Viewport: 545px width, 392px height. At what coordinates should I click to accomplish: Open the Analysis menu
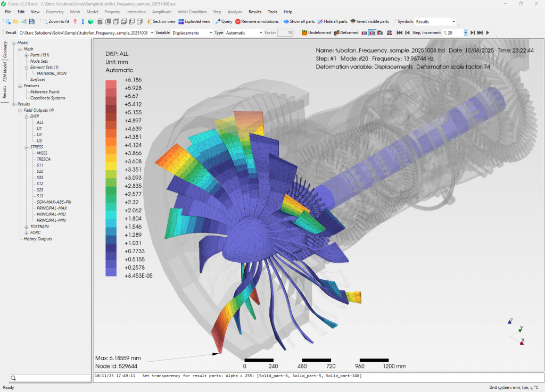click(234, 12)
